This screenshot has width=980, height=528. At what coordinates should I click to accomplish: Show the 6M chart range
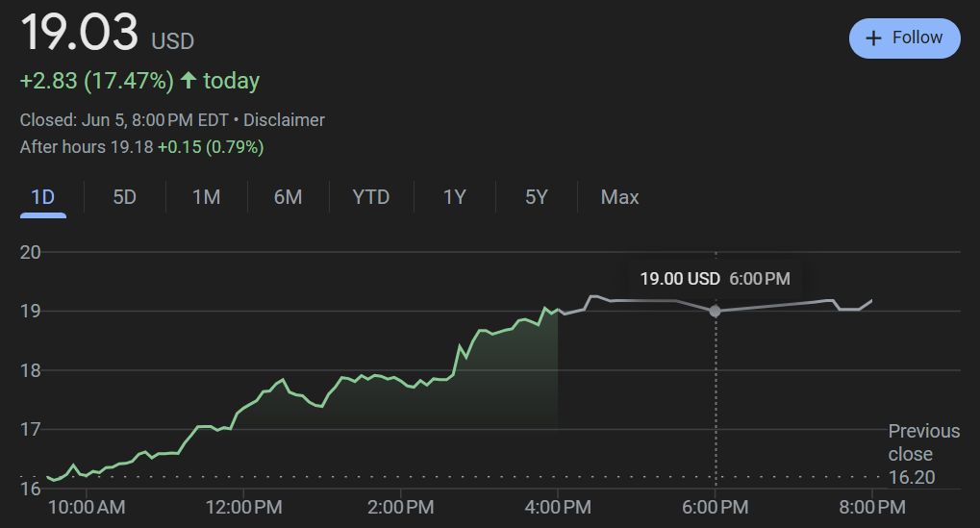point(288,197)
